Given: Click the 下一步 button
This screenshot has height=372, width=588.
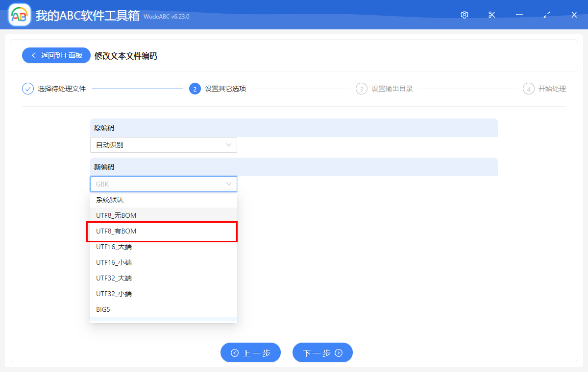Looking at the screenshot, I should click(322, 352).
